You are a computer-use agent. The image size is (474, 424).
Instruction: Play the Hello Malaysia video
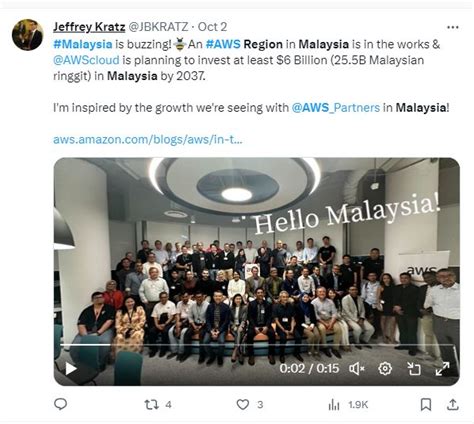click(71, 369)
